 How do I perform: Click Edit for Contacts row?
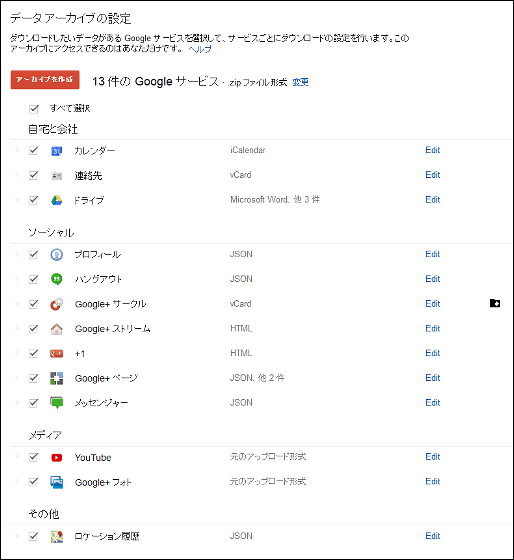click(x=433, y=175)
